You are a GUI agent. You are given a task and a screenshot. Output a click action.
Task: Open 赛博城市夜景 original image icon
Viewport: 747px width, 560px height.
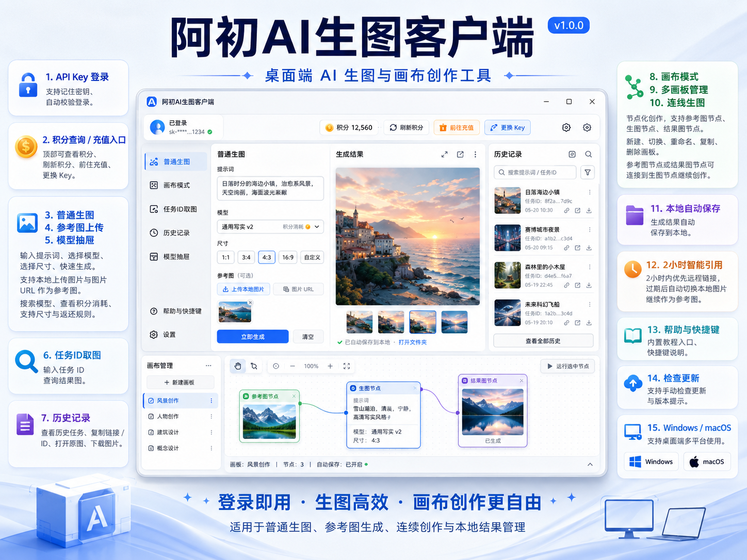pos(578,248)
